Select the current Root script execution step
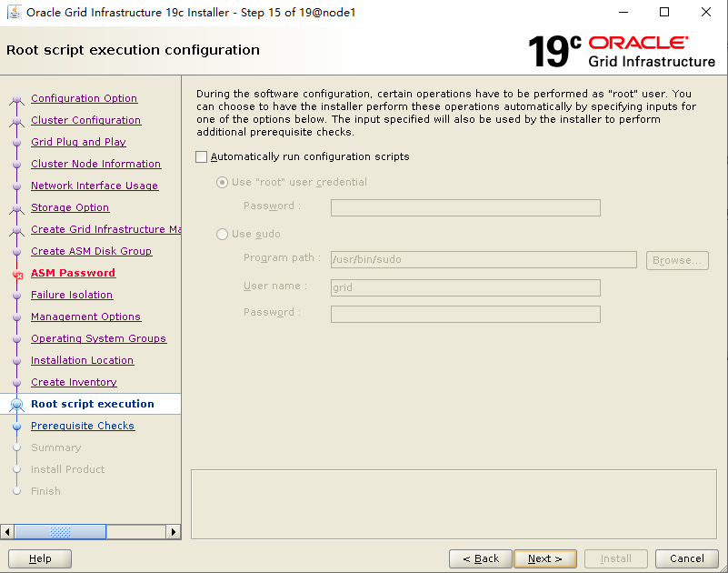The height and width of the screenshot is (573, 728). coord(93,405)
